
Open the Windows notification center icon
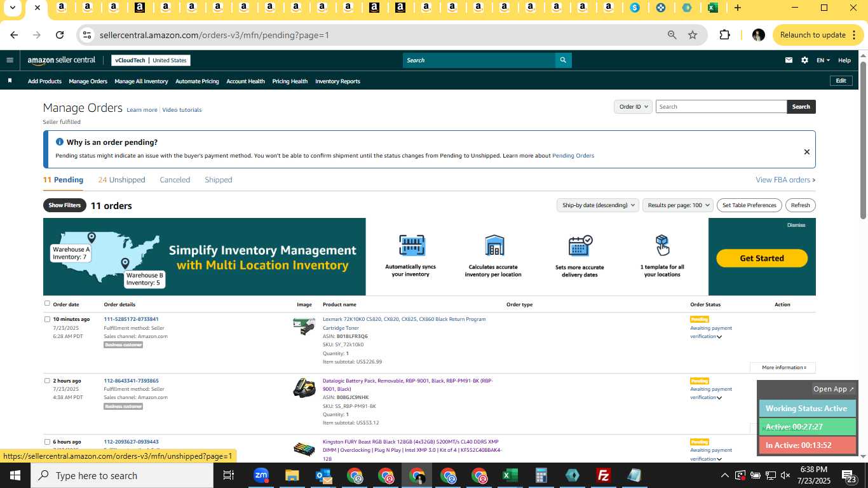850,475
